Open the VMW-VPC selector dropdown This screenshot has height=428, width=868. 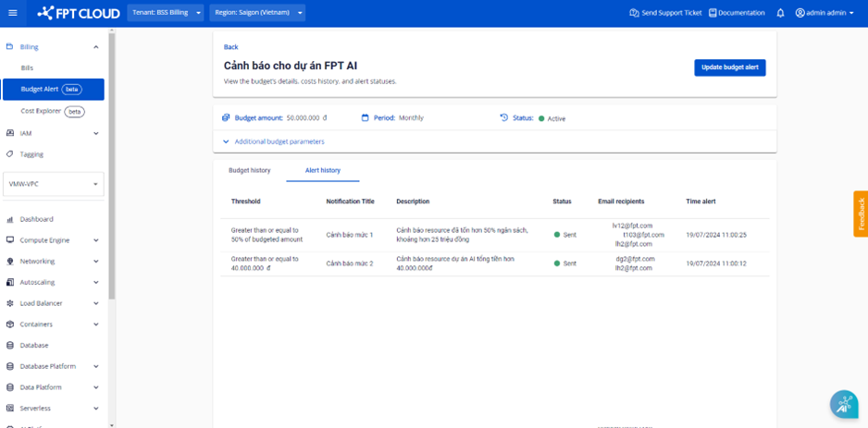click(x=54, y=184)
